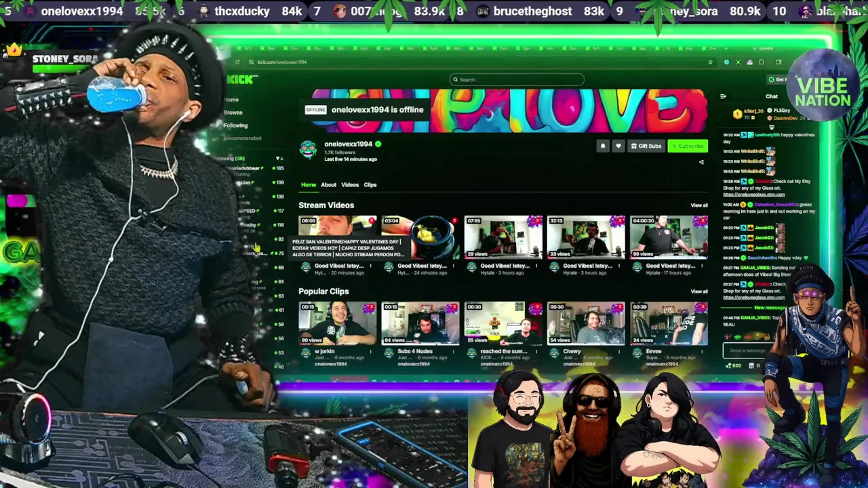
Task: Click the Send a message chat input
Action: 749,350
